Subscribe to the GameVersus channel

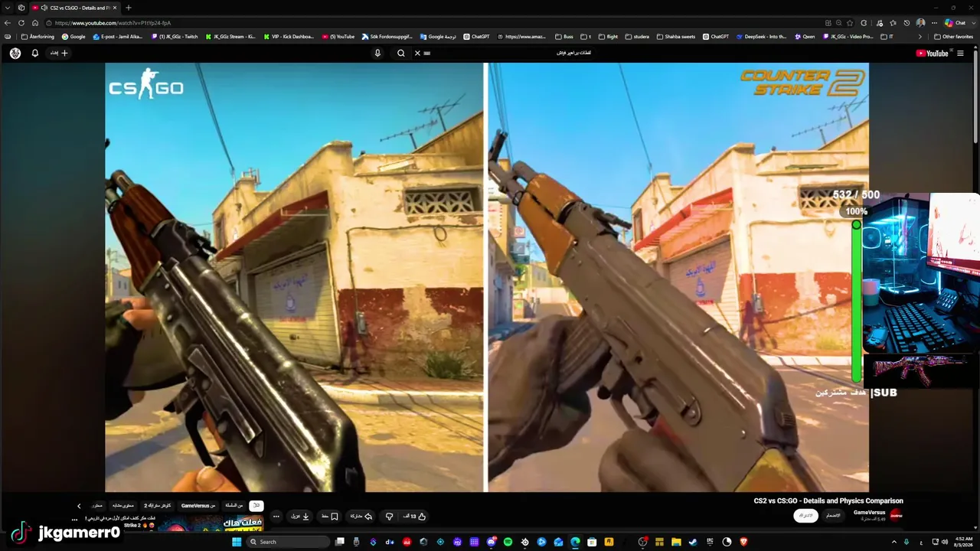(x=804, y=515)
